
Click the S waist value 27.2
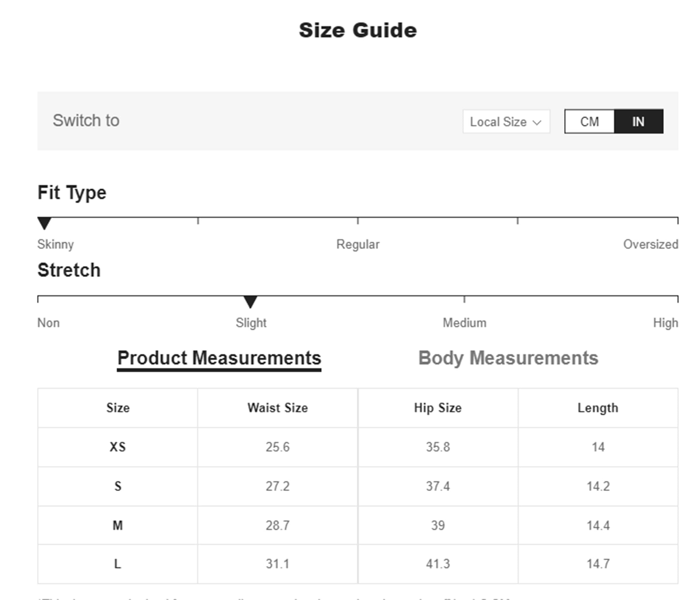277,486
